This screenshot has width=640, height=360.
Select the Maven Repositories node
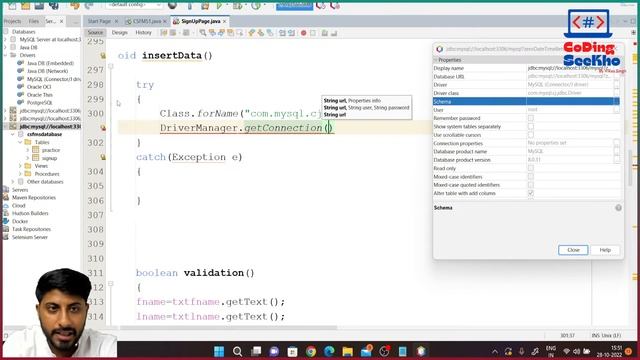click(34, 197)
